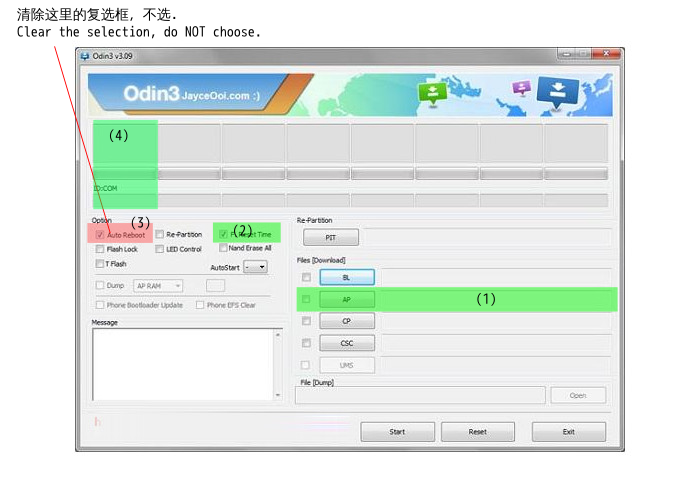700x500 pixels.
Task: Click the small box next to AP RAM dropdown
Action: pos(215,286)
